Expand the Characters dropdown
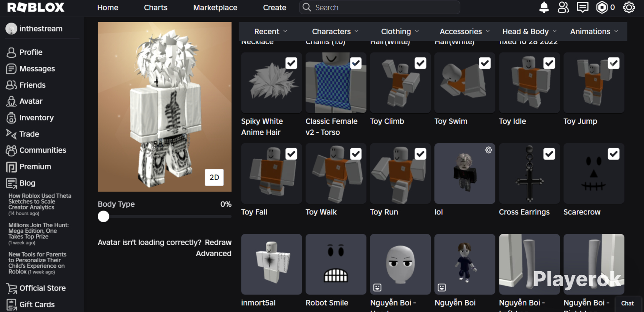This screenshot has height=312, width=644. [x=335, y=31]
